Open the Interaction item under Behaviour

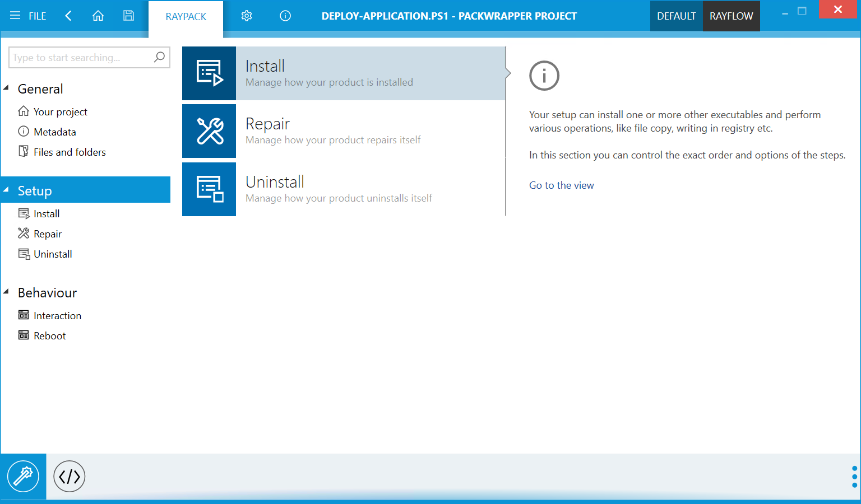(x=57, y=316)
